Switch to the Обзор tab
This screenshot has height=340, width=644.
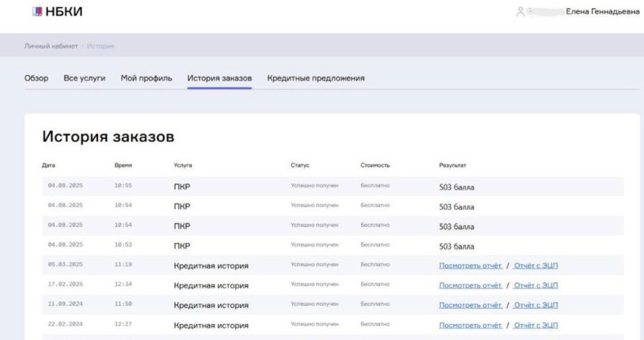[x=36, y=78]
